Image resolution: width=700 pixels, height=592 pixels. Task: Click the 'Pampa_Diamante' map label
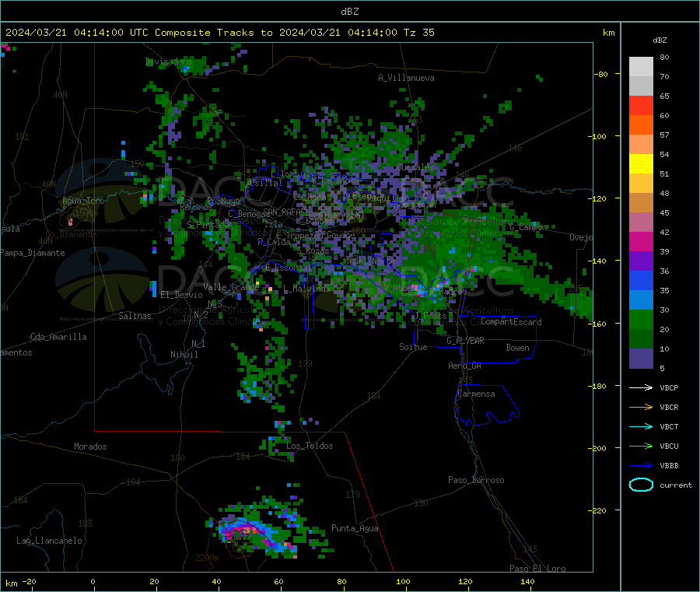tap(33, 253)
